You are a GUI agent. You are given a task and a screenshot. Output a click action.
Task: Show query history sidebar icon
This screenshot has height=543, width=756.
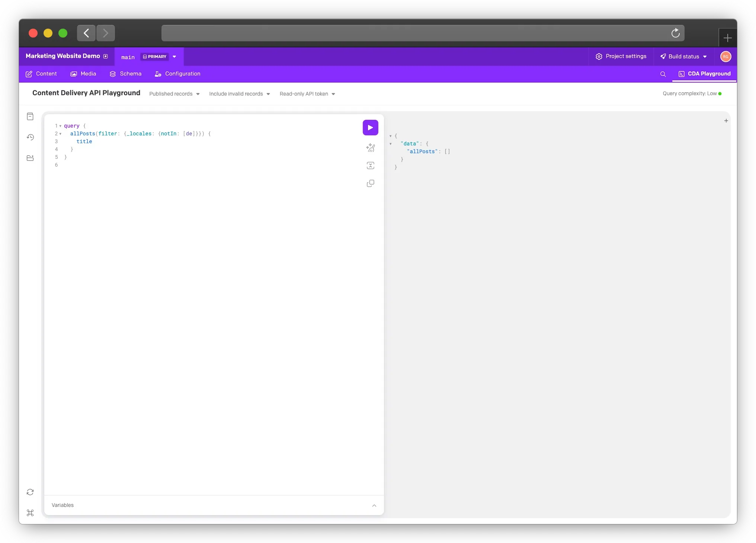point(30,137)
